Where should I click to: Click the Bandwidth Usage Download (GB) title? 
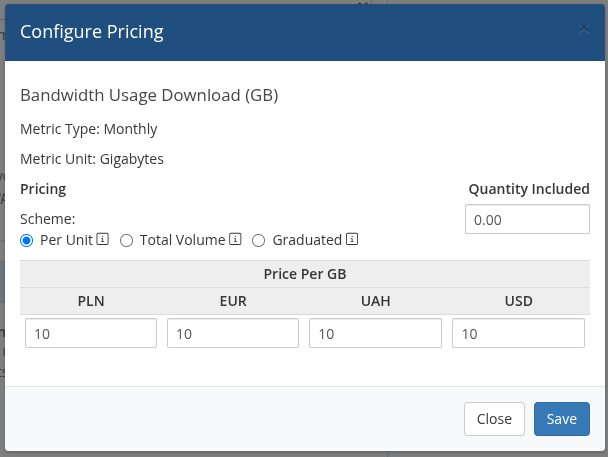pos(149,95)
